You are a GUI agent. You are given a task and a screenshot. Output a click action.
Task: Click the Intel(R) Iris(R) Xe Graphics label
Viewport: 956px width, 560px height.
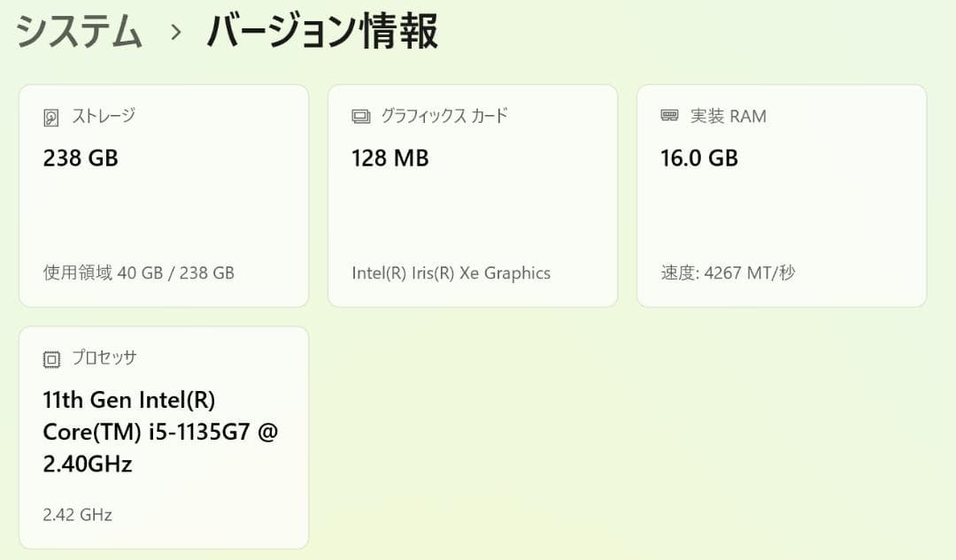coord(452,273)
